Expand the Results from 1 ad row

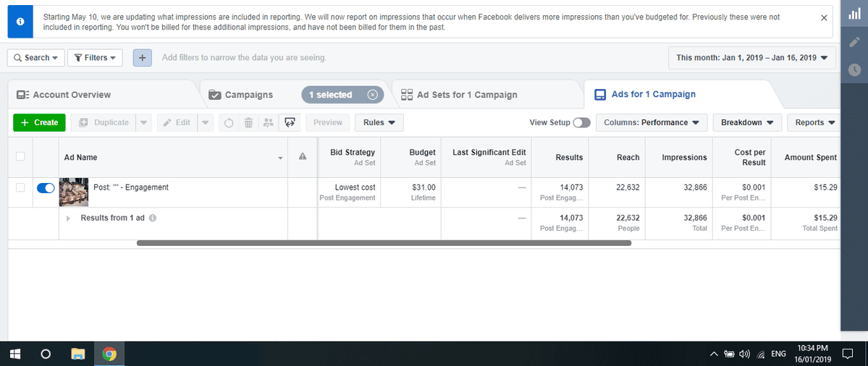69,218
